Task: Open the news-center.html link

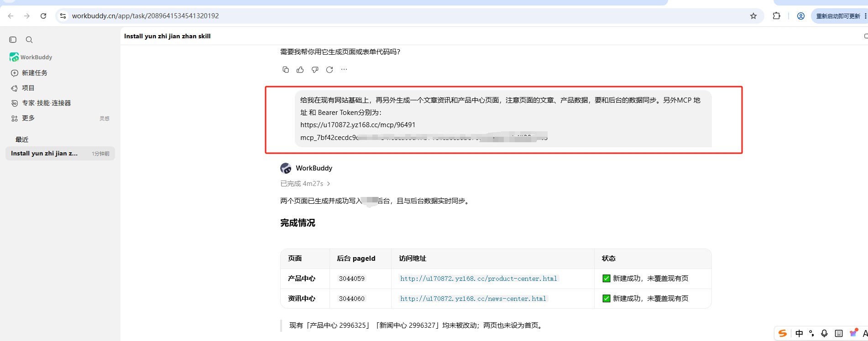Action: (473, 299)
